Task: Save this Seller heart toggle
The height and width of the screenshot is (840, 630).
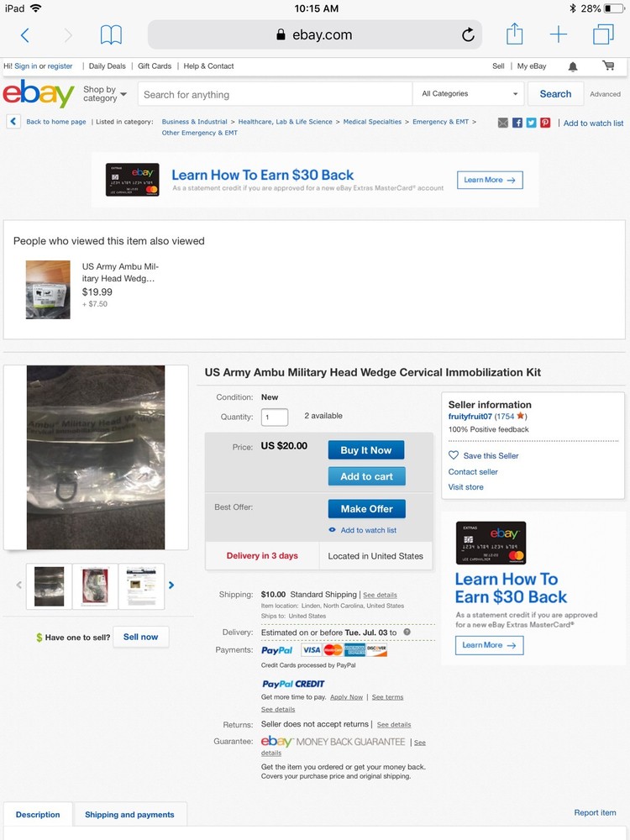Action: pos(483,455)
